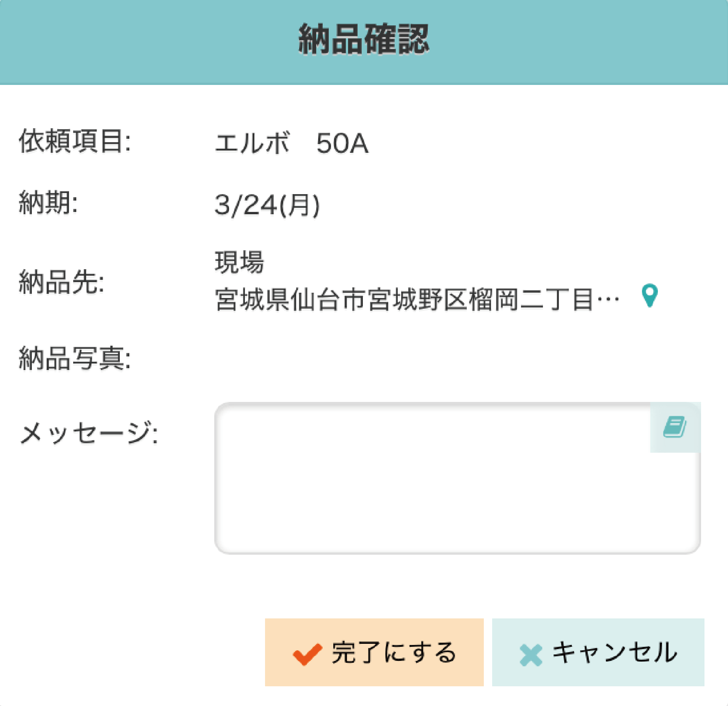Image resolution: width=728 pixels, height=706 pixels.
Task: Confirm with the 完了にする button
Action: pyautogui.click(x=374, y=652)
